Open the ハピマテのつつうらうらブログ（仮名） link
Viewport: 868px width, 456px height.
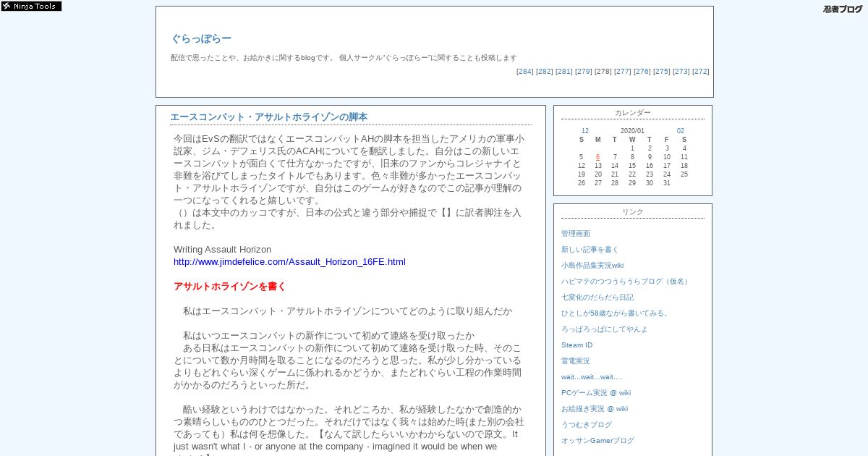pos(626,282)
